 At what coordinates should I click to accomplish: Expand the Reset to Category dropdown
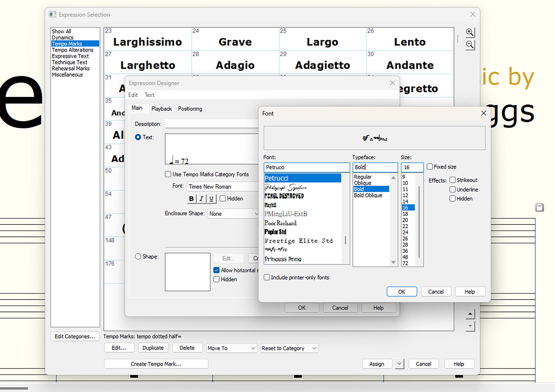coord(289,348)
